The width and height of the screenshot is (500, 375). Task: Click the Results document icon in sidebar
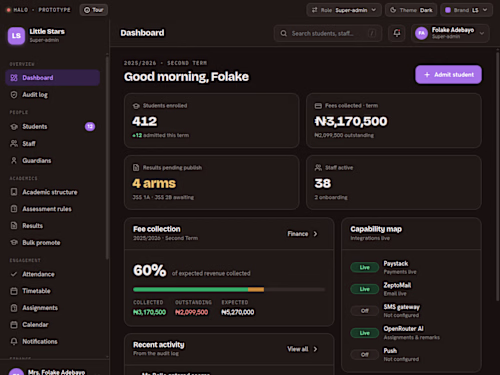[x=14, y=226]
